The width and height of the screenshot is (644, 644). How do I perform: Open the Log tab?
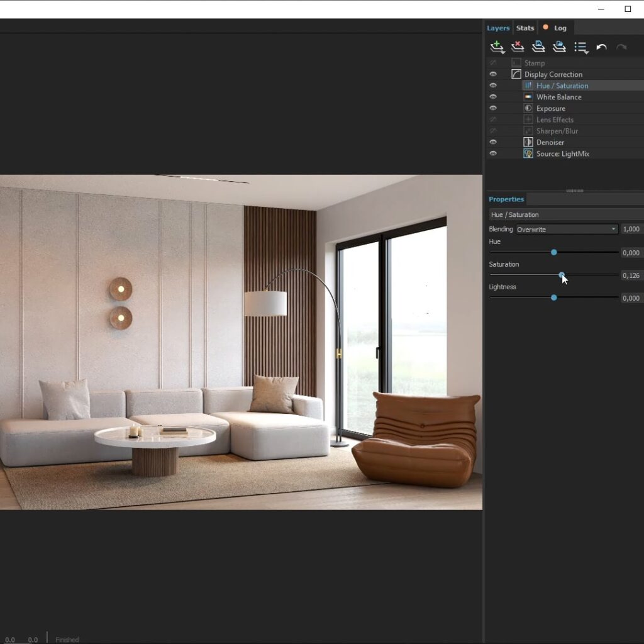pyautogui.click(x=560, y=28)
